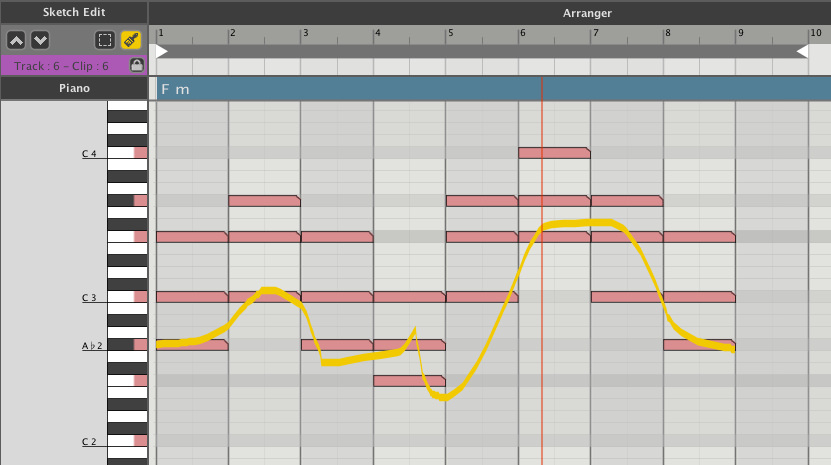Screen dimensions: 831x465
Task: Select the lowest note in bar 4
Action: pos(409,380)
